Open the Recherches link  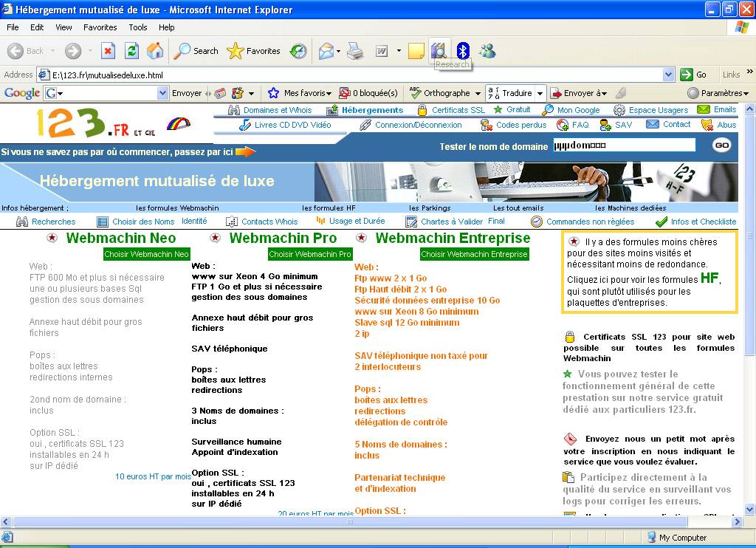53,222
